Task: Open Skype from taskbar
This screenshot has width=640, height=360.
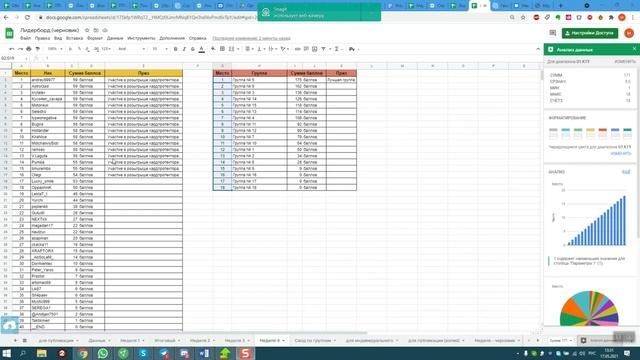Action: point(143,353)
